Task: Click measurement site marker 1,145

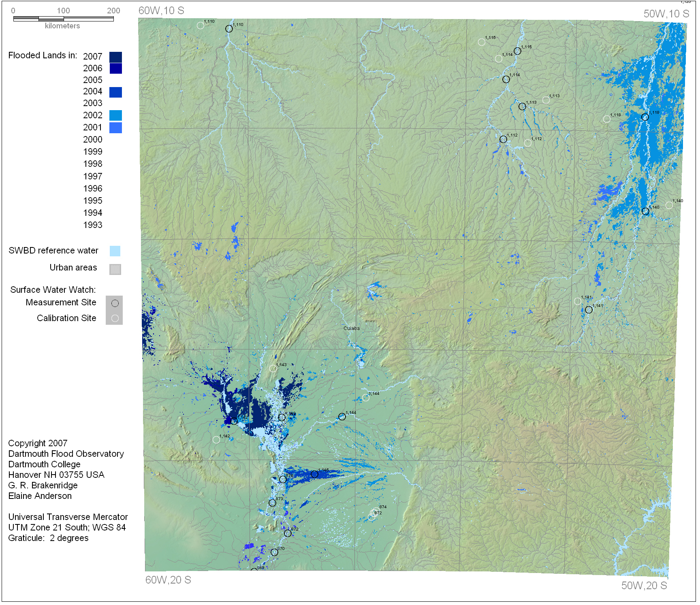Action: [x=314, y=474]
